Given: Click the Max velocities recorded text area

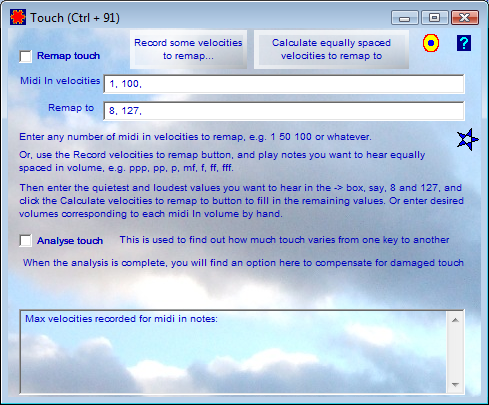Looking at the screenshot, I should pyautogui.click(x=233, y=352).
